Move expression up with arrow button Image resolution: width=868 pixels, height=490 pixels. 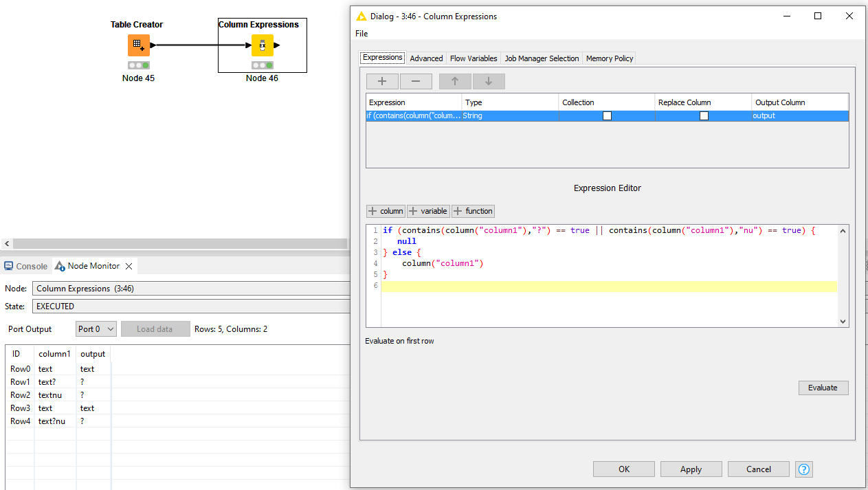pos(455,81)
